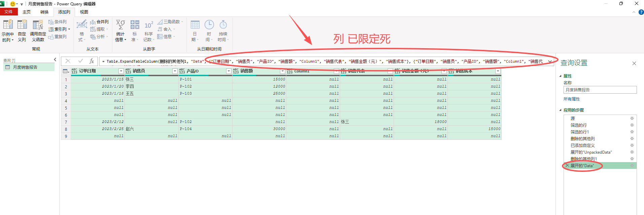Collapse the queries pane on left
The image size is (644, 215).
pyautogui.click(x=55, y=60)
